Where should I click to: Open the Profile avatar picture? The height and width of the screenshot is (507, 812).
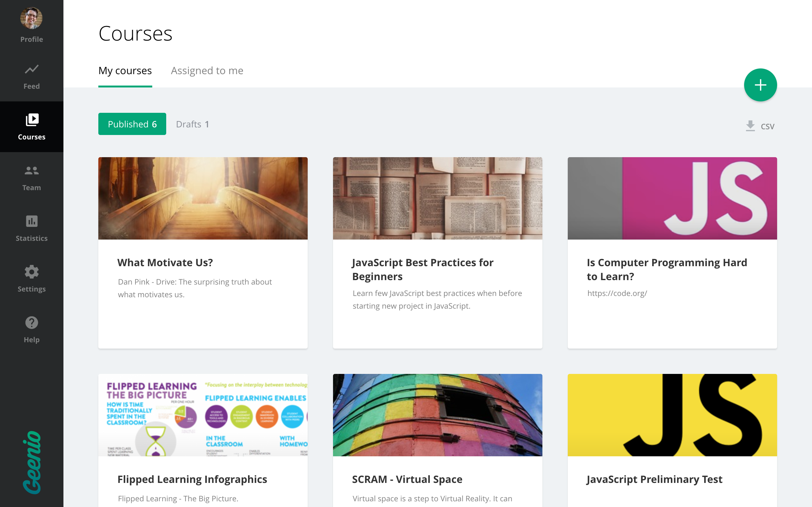pyautogui.click(x=31, y=18)
